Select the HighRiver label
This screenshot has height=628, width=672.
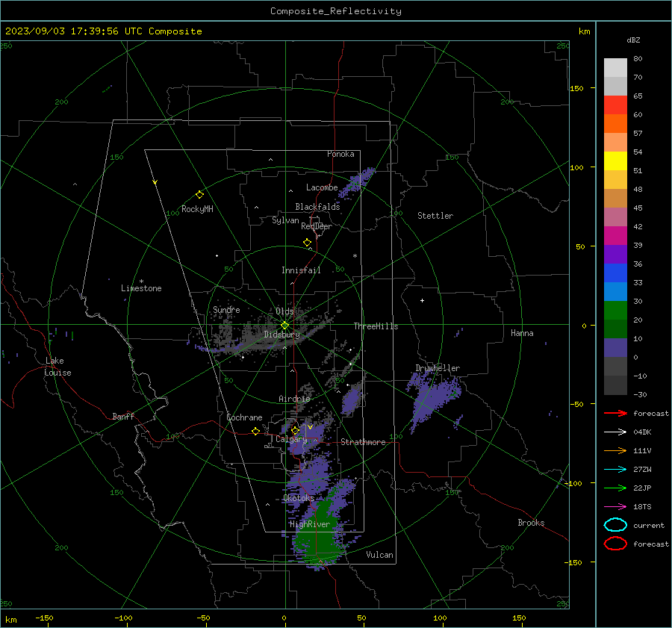[310, 524]
